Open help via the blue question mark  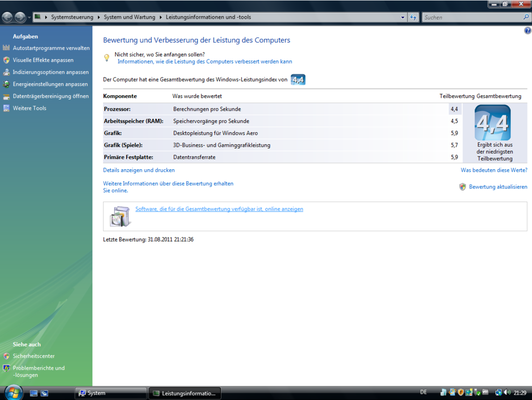528,31
